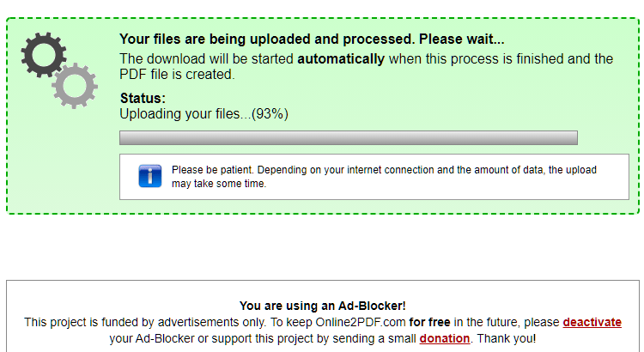Click the light gray gear icon
Screen dimensions: 644x352
(x=75, y=86)
